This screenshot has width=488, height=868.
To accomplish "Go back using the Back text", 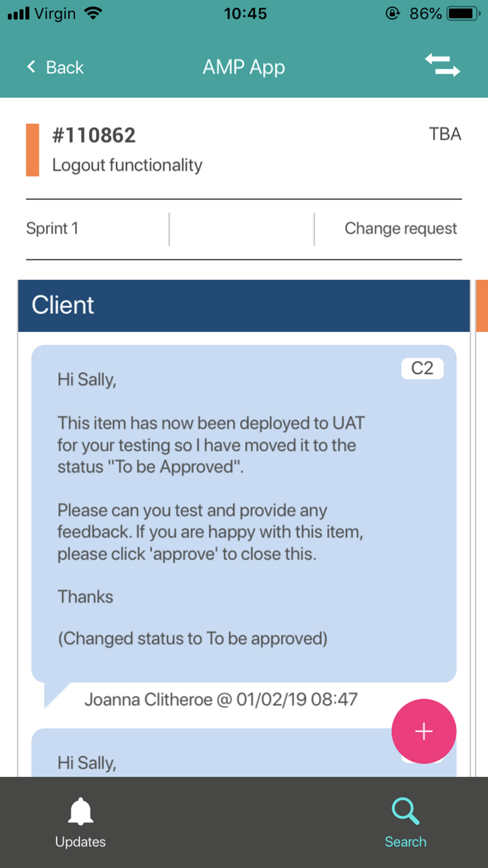I will click(64, 67).
